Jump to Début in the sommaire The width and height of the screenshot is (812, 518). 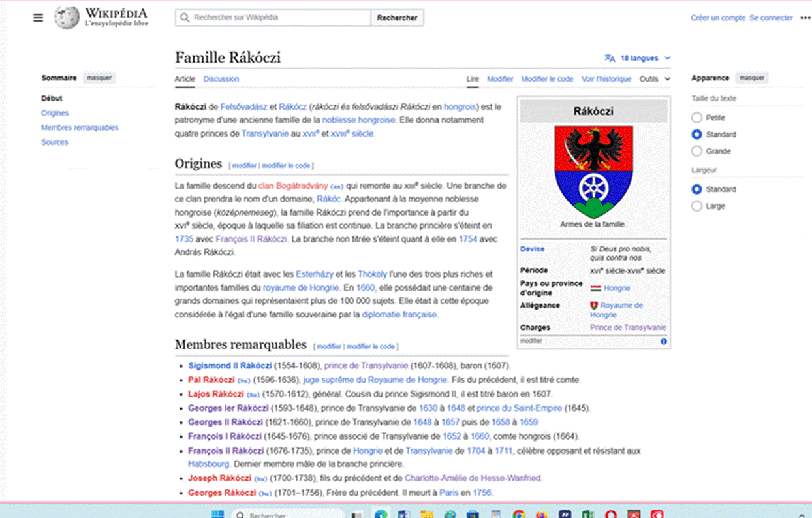[x=52, y=98]
